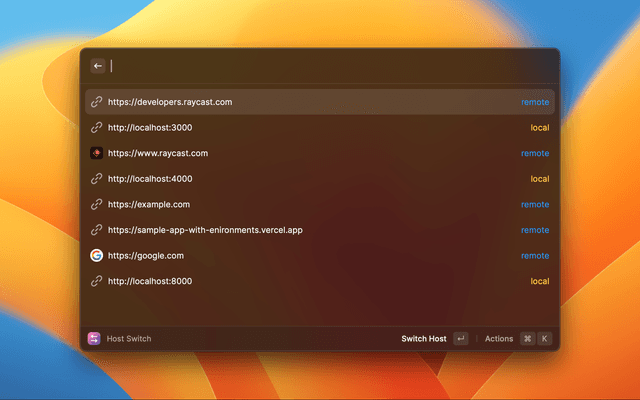
Task: Click the Raycast logo icon beside www.raycast.com
Action: [x=97, y=153]
